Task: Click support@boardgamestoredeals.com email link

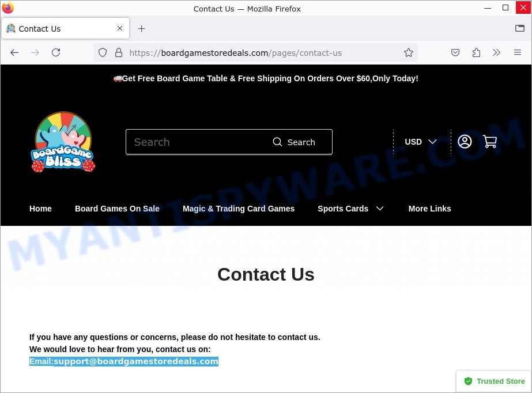Action: pyautogui.click(x=136, y=361)
